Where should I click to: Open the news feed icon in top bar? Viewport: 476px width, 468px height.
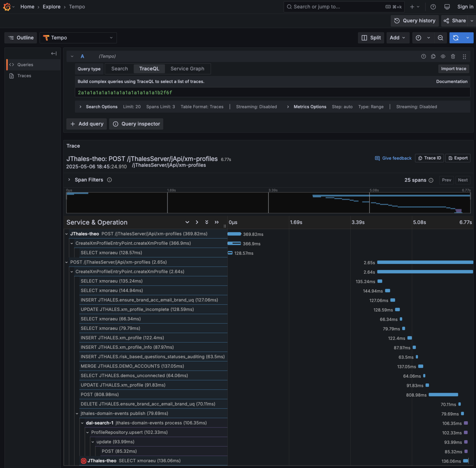(x=447, y=7)
